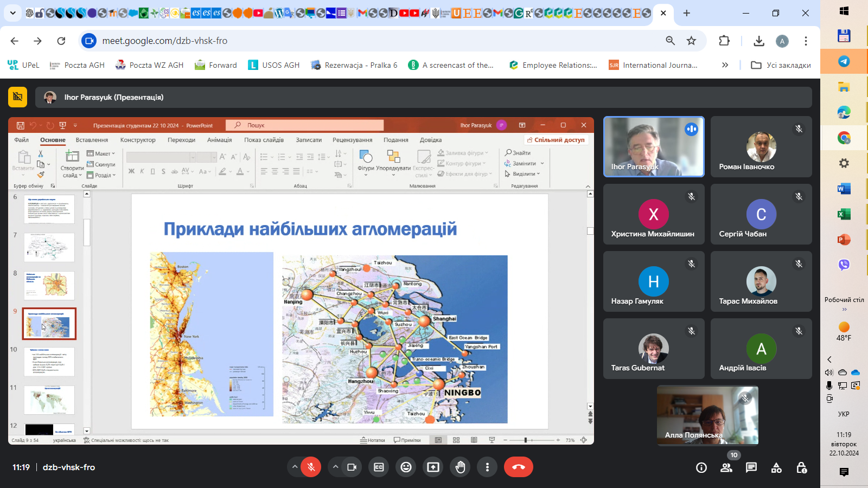Reload the page in Chrome
868x488 pixels.
[61, 41]
